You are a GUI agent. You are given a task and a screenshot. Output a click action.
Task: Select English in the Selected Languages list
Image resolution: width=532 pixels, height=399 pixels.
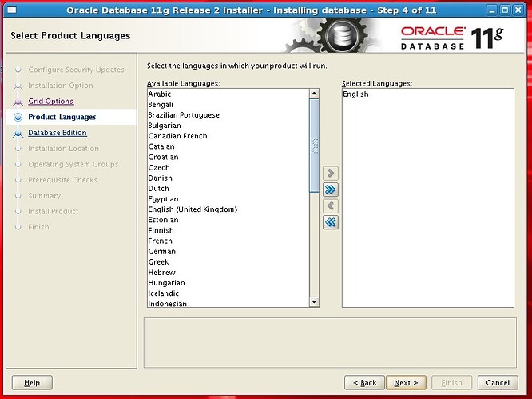tap(355, 94)
